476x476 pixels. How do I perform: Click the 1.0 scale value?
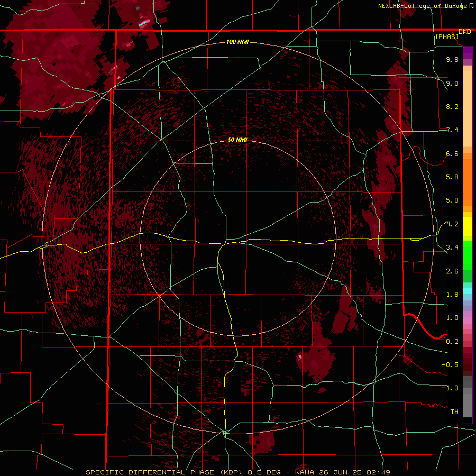452,318
